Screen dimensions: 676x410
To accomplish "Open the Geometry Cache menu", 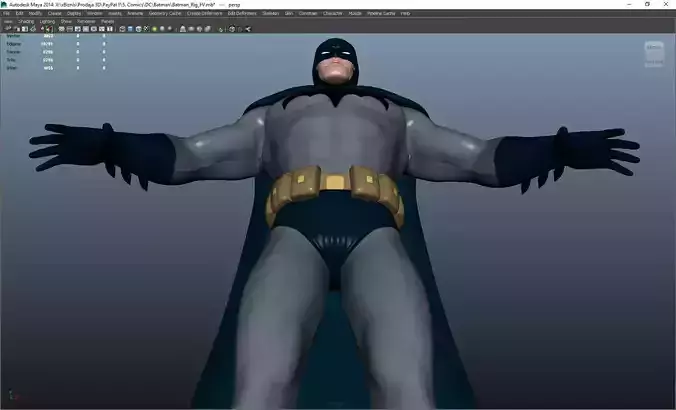I will tap(165, 13).
